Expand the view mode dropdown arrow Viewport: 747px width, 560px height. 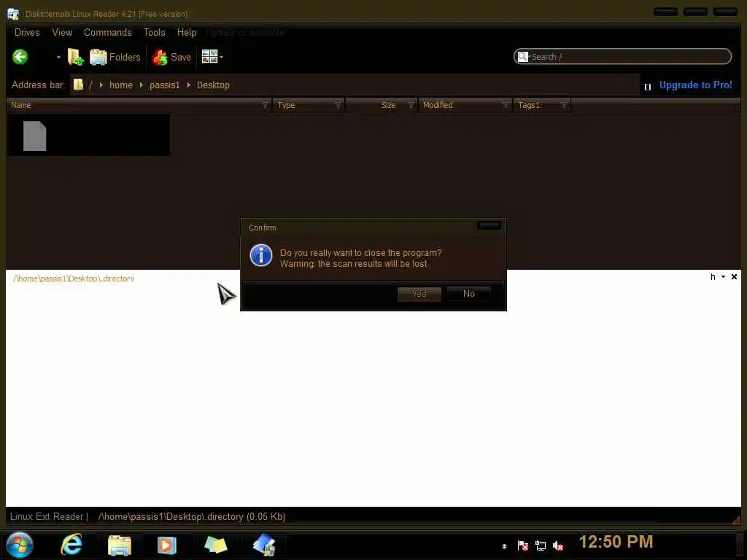pos(222,57)
